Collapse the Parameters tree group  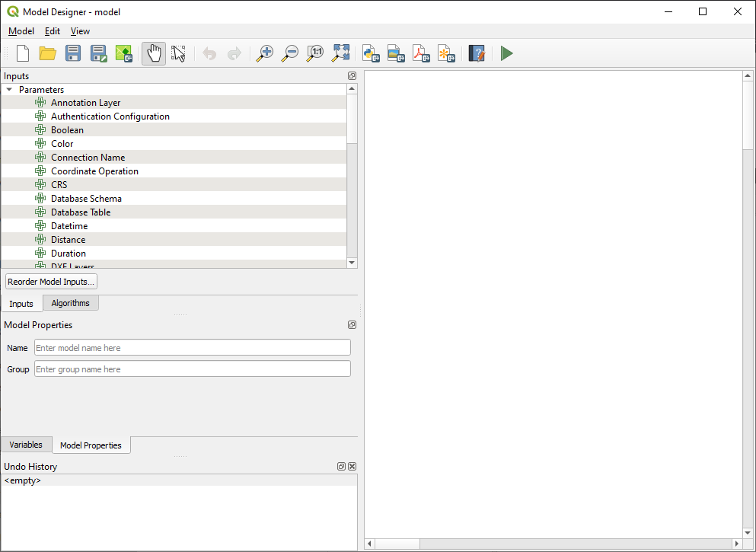pos(9,90)
